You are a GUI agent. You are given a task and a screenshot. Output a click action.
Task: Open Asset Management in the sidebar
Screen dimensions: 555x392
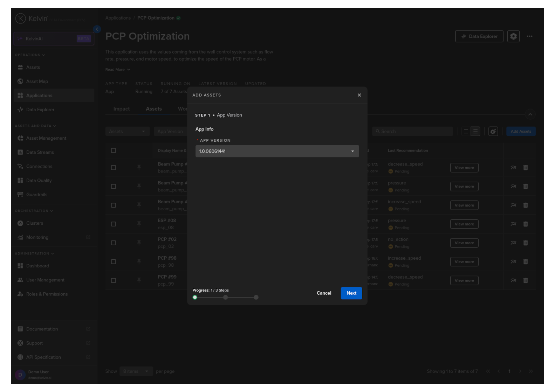pyautogui.click(x=46, y=138)
